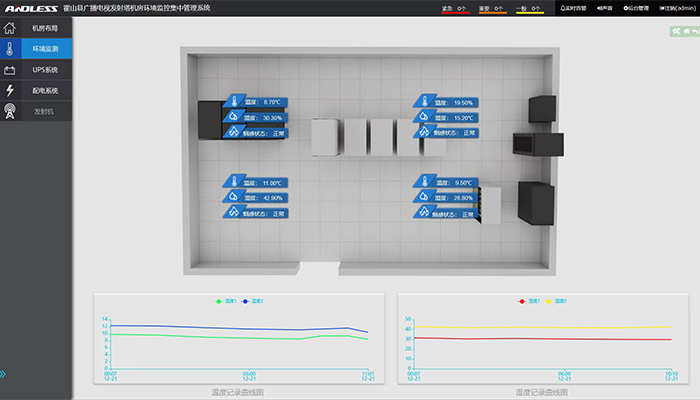Toggle blue series legend in left chart

tap(251, 301)
